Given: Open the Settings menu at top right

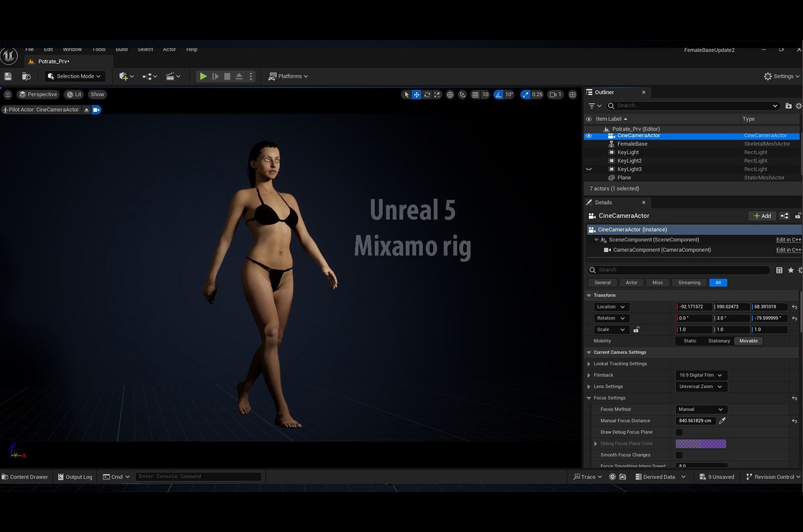Looking at the screenshot, I should pyautogui.click(x=781, y=76).
